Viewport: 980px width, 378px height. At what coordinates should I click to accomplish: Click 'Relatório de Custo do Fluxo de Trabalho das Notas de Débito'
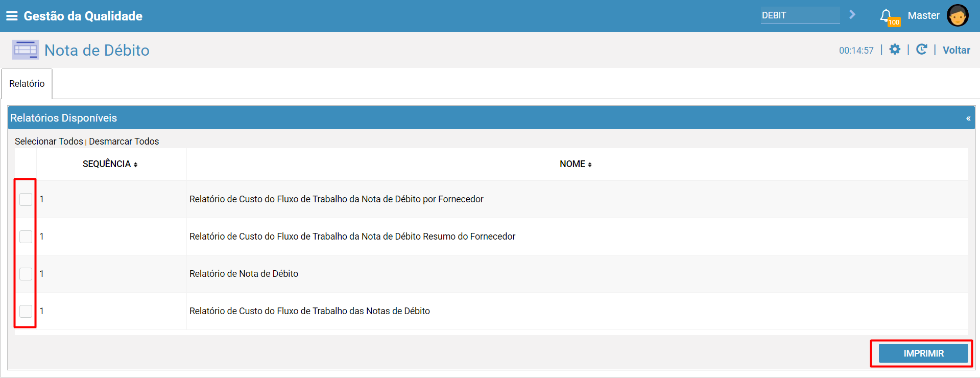pos(309,311)
